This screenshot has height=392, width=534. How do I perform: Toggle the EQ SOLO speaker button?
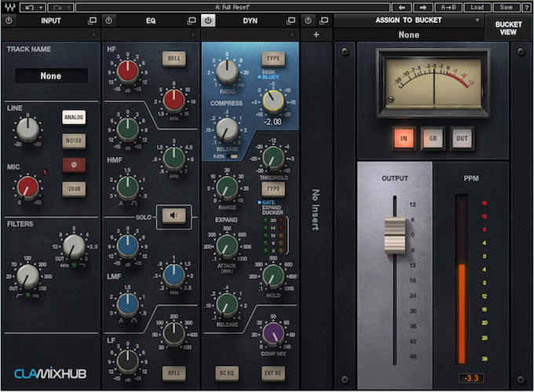(x=174, y=215)
